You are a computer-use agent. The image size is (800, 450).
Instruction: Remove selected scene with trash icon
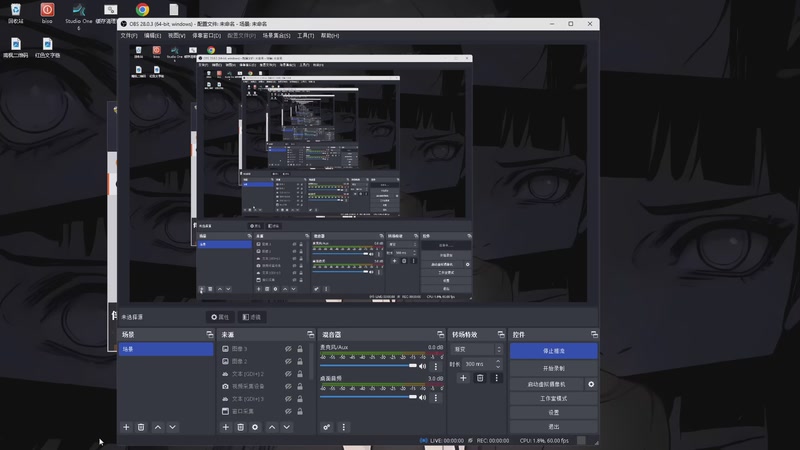click(x=141, y=427)
